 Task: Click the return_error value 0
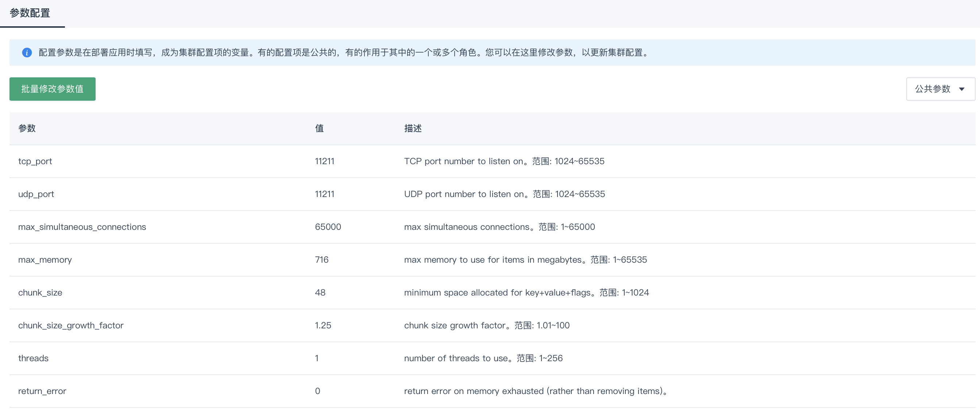tap(317, 391)
